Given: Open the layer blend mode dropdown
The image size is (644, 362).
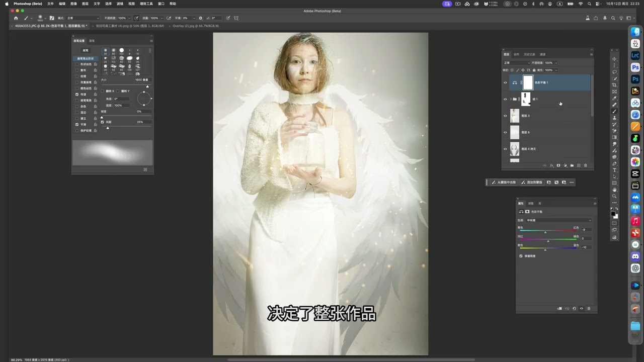Looking at the screenshot, I should tap(517, 63).
